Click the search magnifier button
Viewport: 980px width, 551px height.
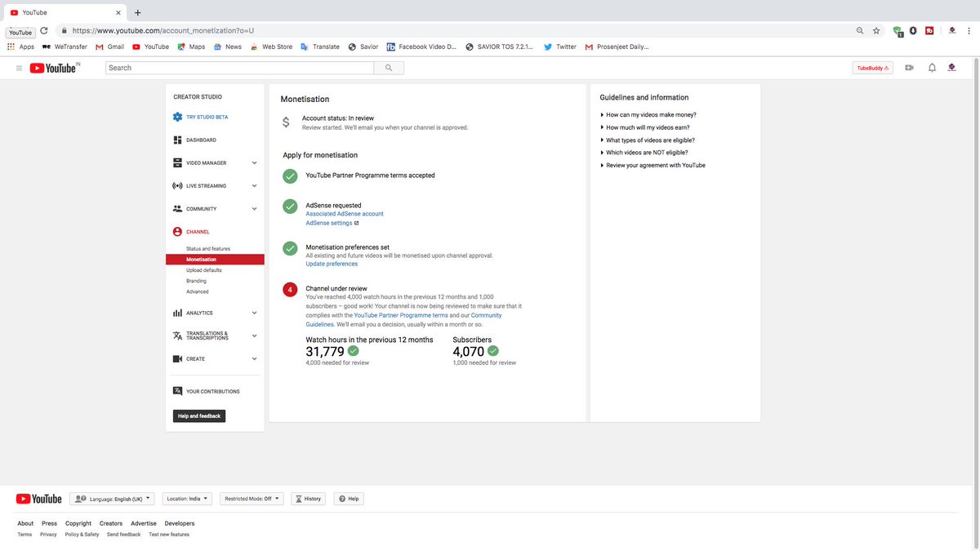pyautogui.click(x=389, y=68)
